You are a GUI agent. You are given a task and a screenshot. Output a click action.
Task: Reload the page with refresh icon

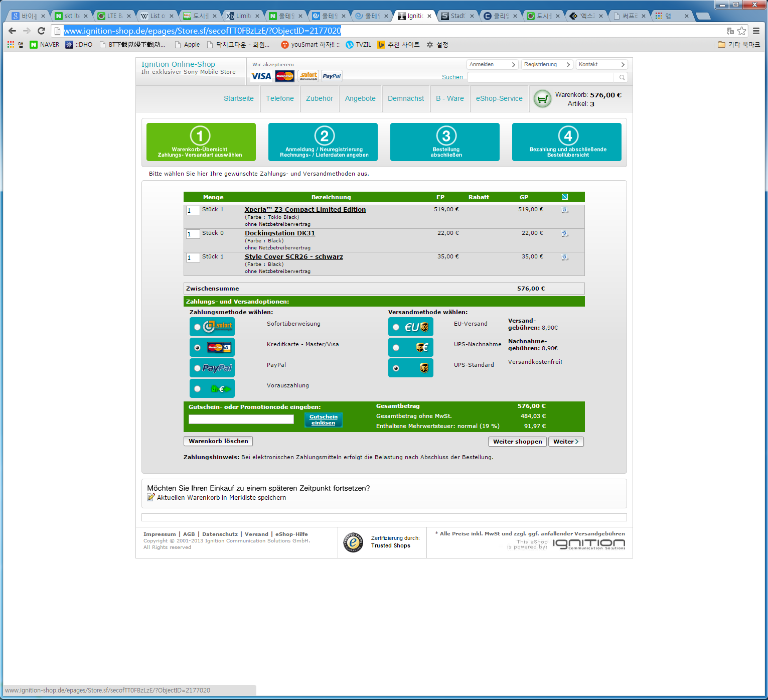42,31
